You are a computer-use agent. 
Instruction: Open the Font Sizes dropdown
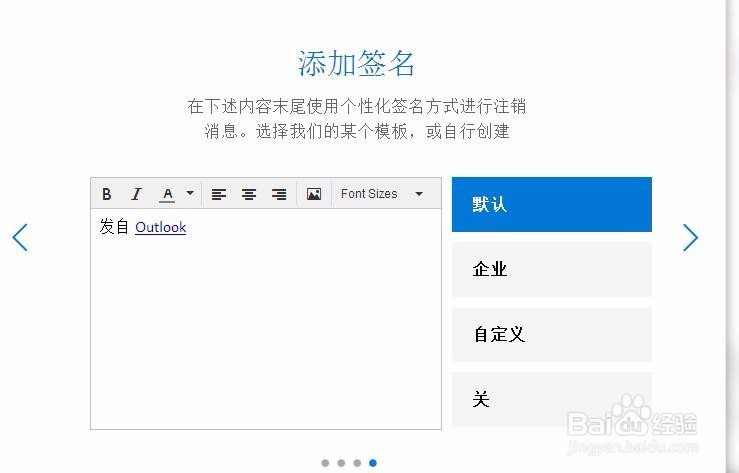(382, 194)
